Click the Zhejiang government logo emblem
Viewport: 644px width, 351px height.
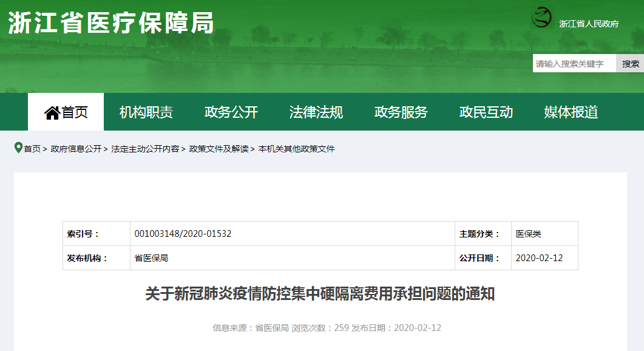point(542,18)
